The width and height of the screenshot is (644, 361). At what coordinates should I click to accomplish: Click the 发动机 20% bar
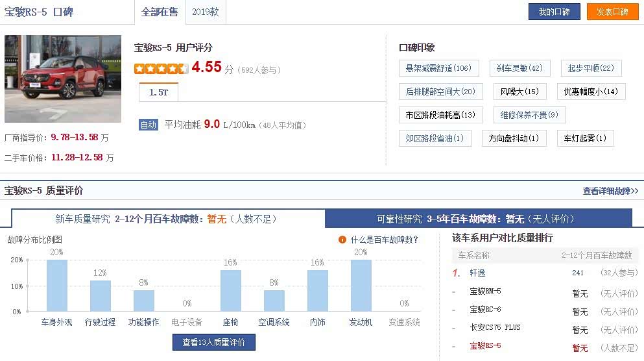pos(361,285)
